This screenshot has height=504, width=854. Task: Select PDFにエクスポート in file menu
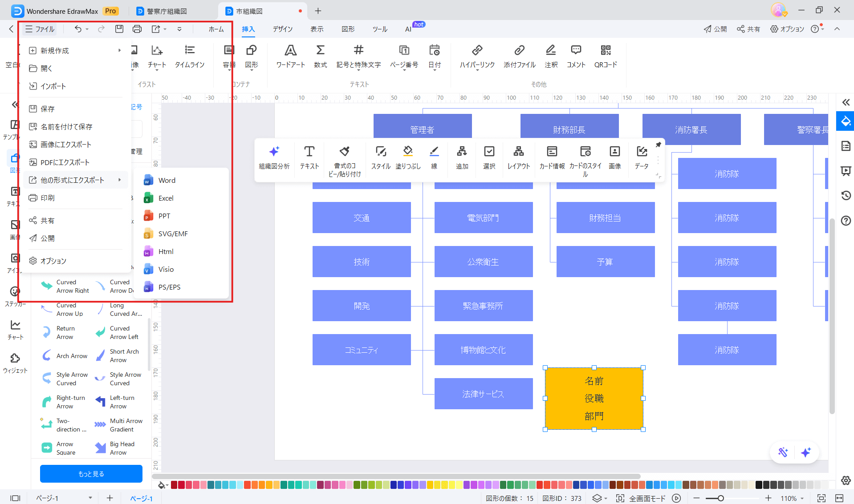[x=65, y=162]
